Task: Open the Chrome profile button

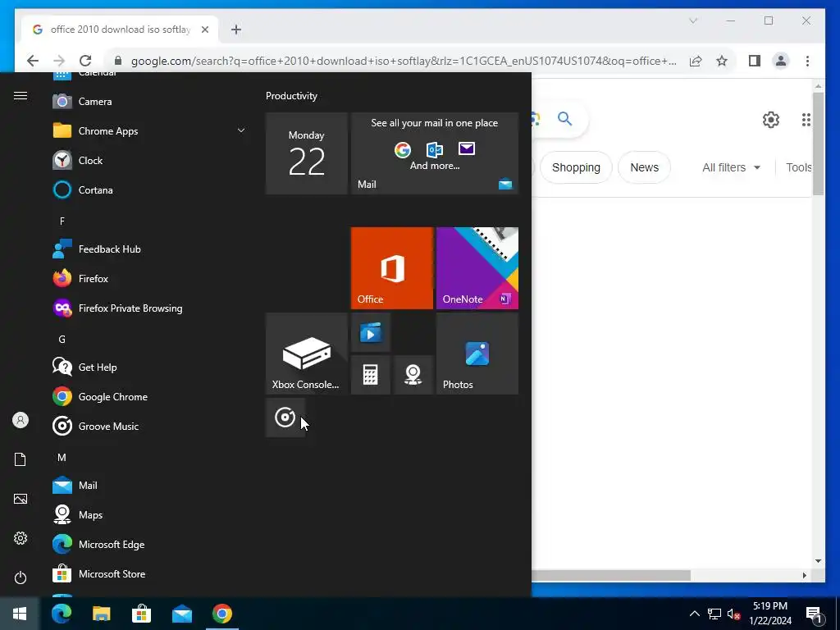Action: pyautogui.click(x=781, y=61)
